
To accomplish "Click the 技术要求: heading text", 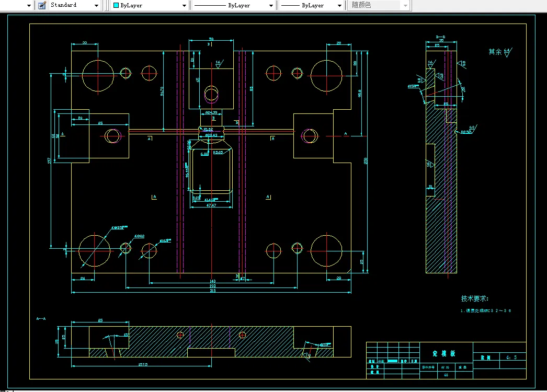I will 474,298.
